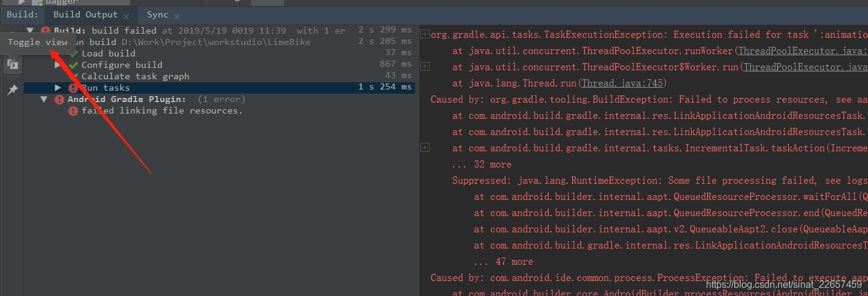This screenshot has width=868, height=296.
Task: Collapse the Android Gradle Plugin node
Action: pos(44,99)
